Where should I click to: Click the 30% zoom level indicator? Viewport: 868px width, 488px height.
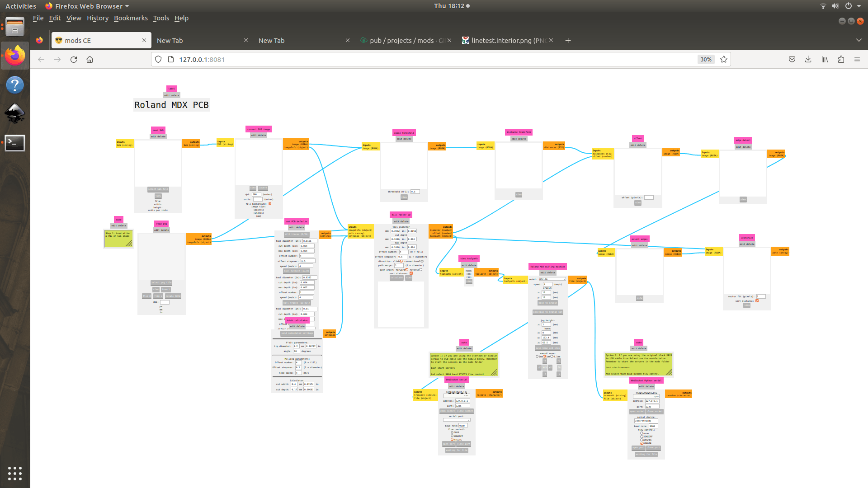point(706,59)
